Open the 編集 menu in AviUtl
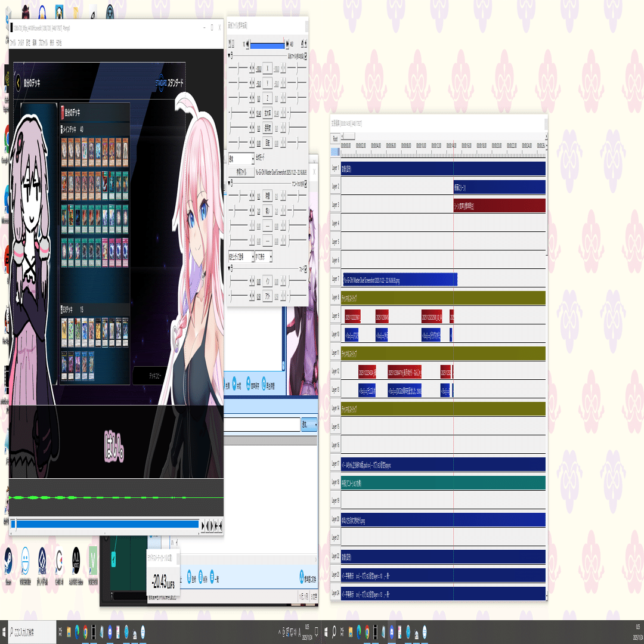The height and width of the screenshot is (644, 644). 35,43
